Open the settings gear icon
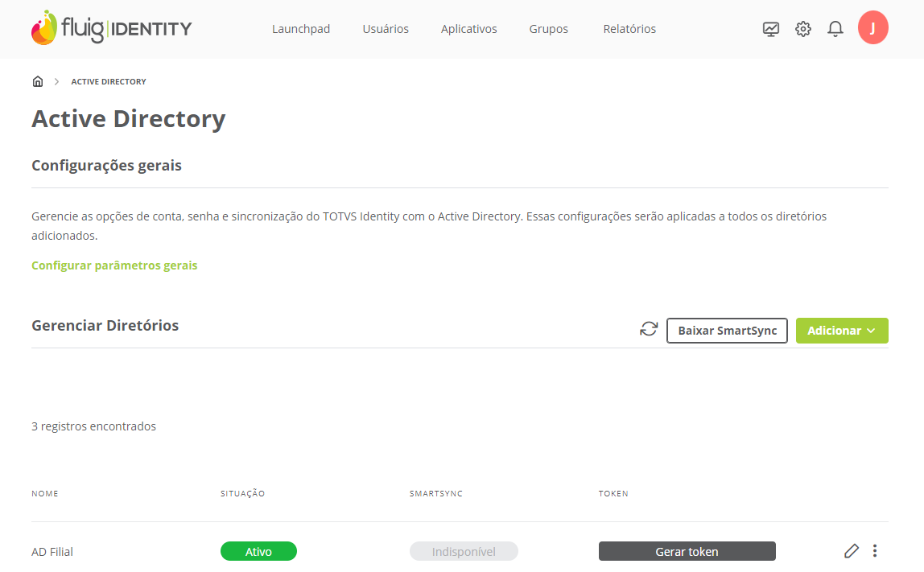The height and width of the screenshot is (572, 924). (802, 29)
